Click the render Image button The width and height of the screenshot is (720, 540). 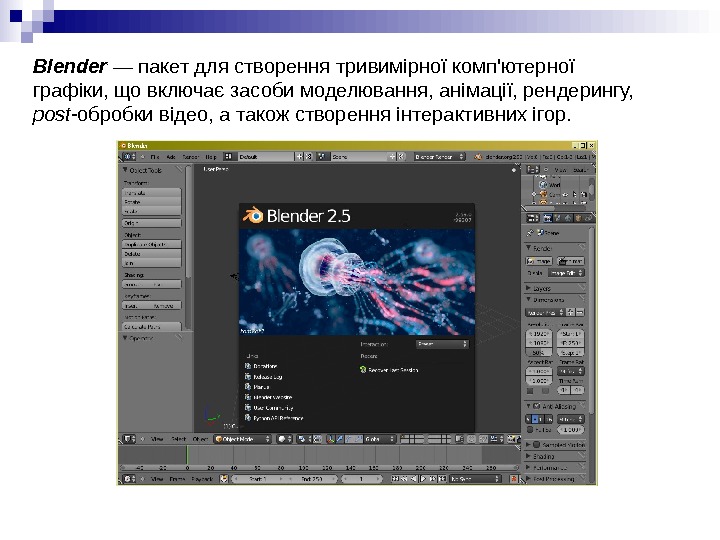coord(539,261)
